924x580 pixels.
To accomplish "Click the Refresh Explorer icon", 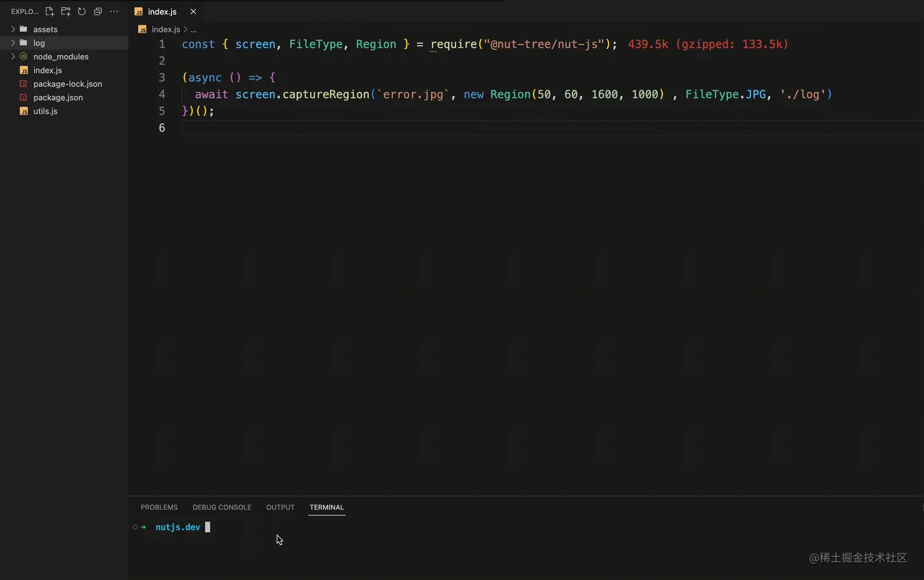I will 82,11.
